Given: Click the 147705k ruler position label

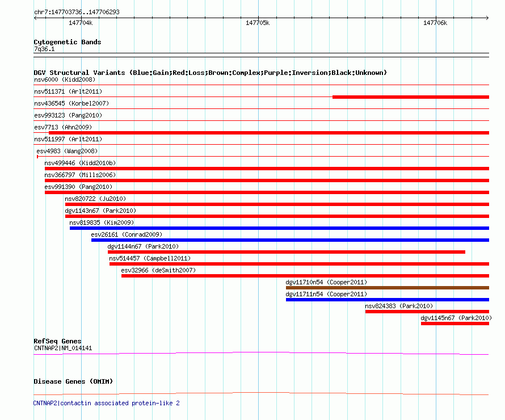Looking at the screenshot, I should click(x=258, y=23).
